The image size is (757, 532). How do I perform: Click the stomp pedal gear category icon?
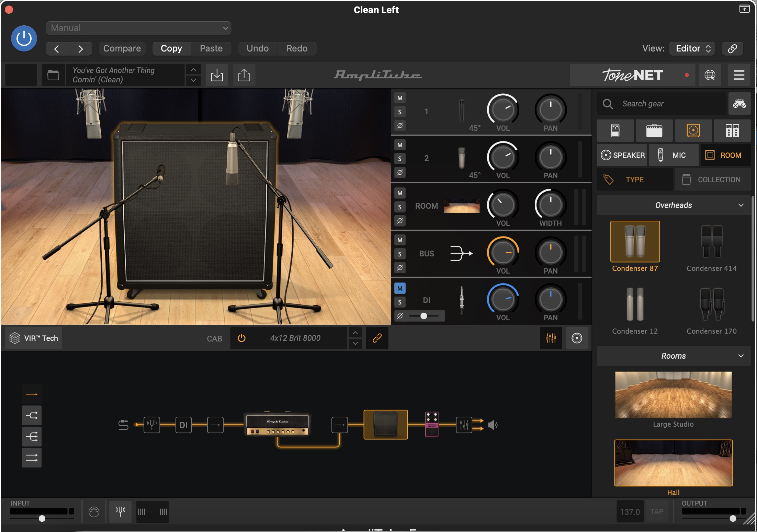pos(615,130)
